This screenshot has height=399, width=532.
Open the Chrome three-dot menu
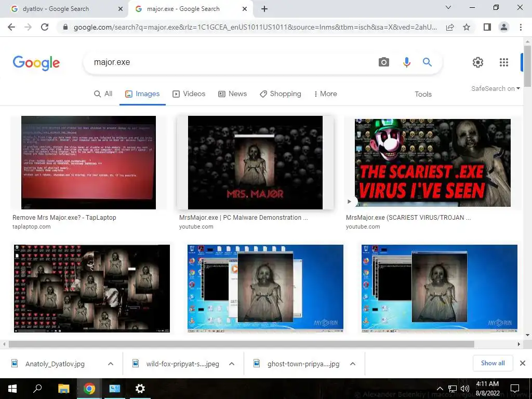521,27
